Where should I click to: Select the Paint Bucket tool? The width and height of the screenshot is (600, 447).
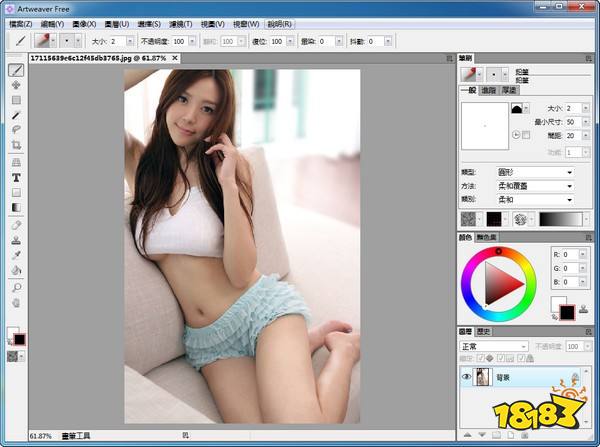click(x=16, y=270)
